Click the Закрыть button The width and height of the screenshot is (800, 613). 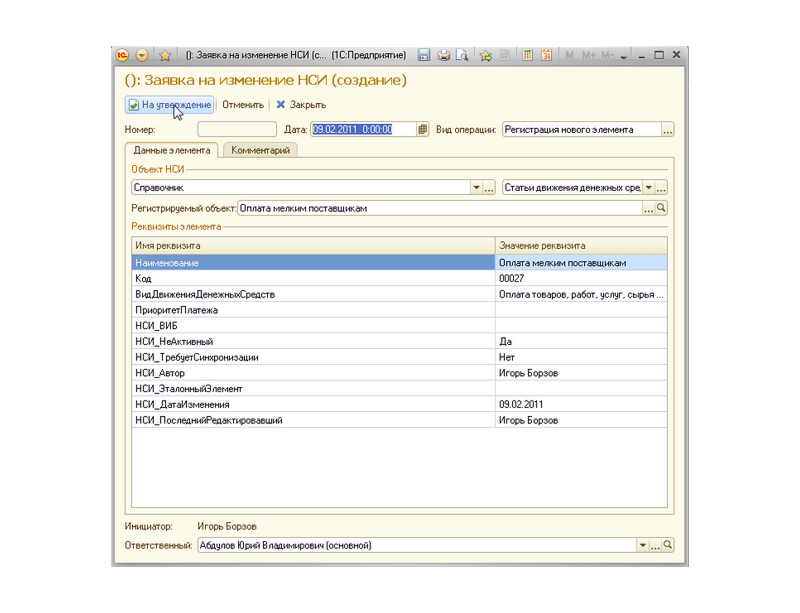[301, 104]
